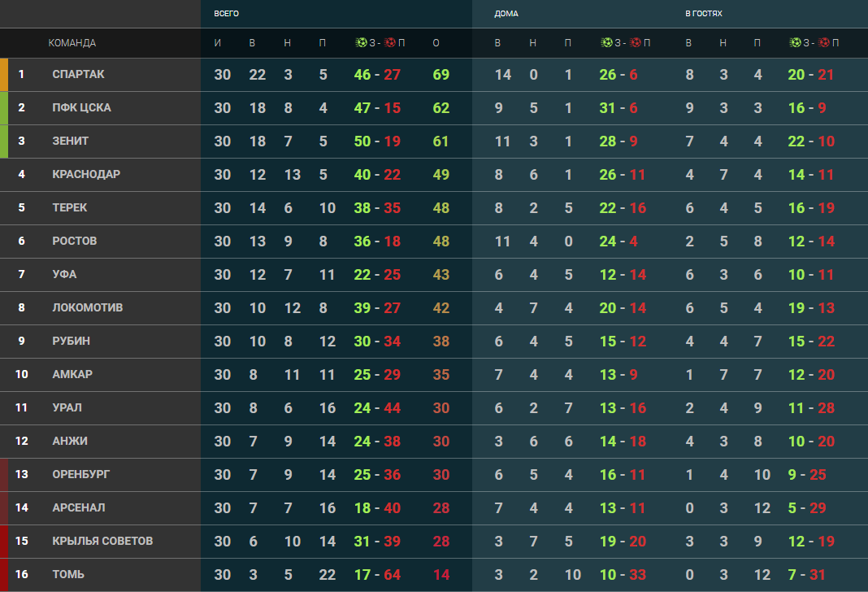Select the ВСЕГО section header
Screen dimensions: 868x592
click(226, 14)
